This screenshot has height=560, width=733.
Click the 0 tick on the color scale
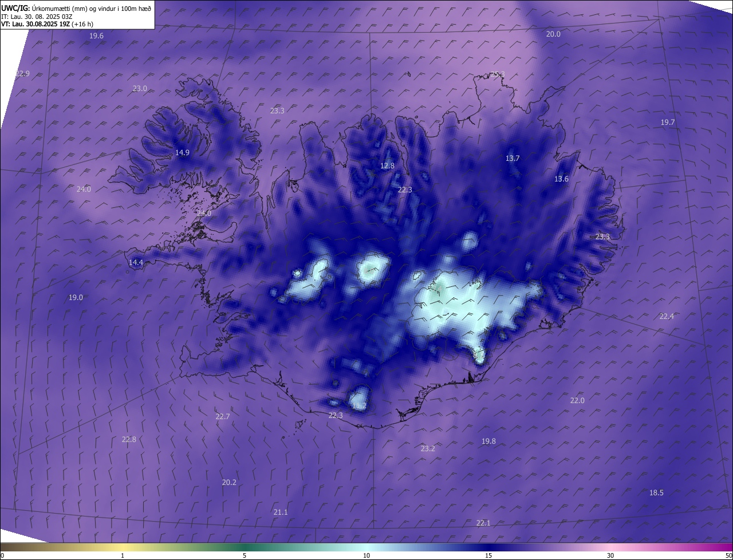coord(2,556)
